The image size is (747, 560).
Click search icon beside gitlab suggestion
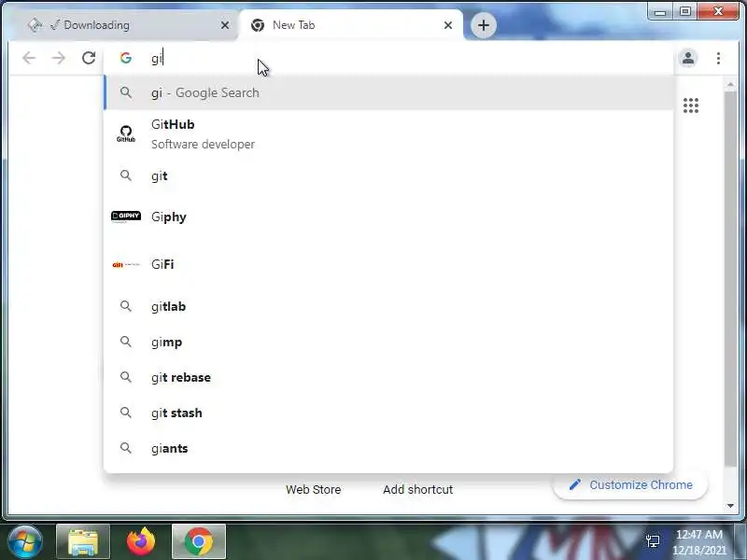pyautogui.click(x=126, y=306)
